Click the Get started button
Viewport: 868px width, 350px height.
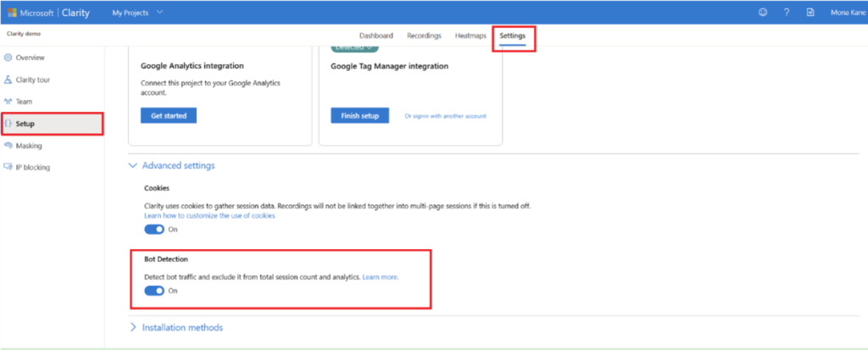pos(169,115)
